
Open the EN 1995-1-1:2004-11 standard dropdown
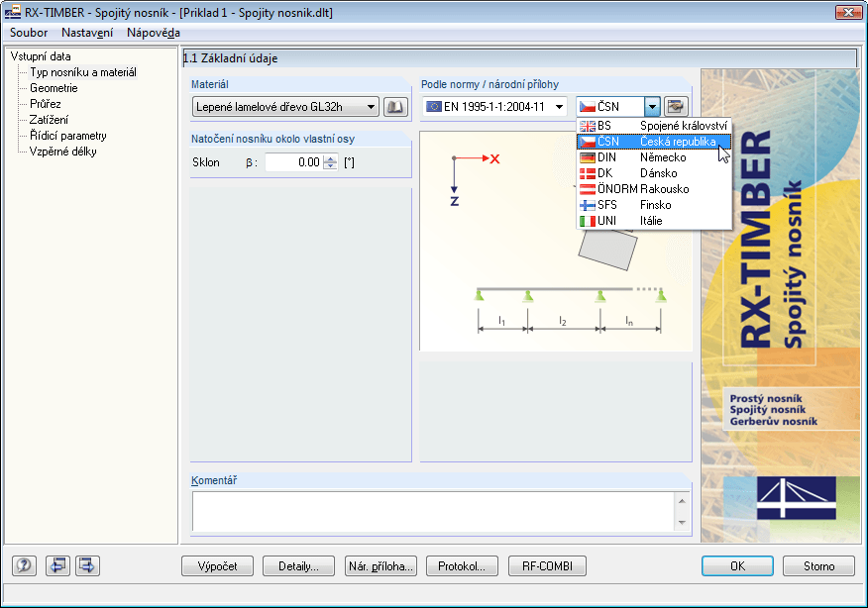pyautogui.click(x=495, y=106)
